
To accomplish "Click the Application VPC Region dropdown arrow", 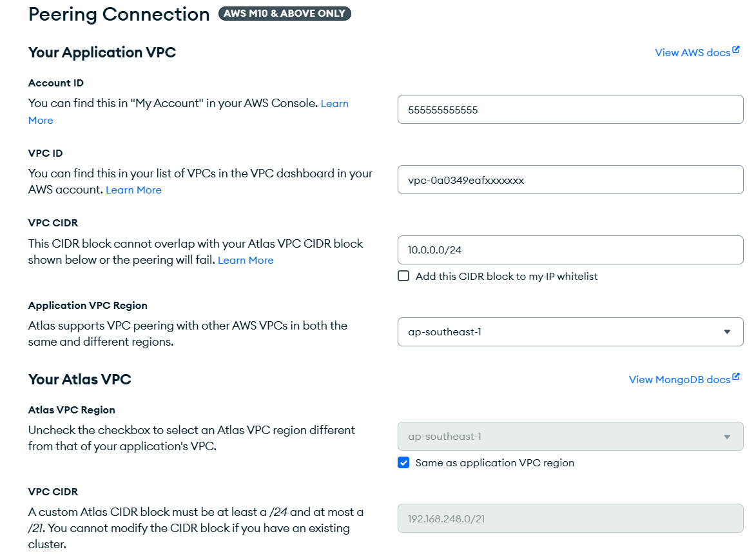I will (x=727, y=332).
